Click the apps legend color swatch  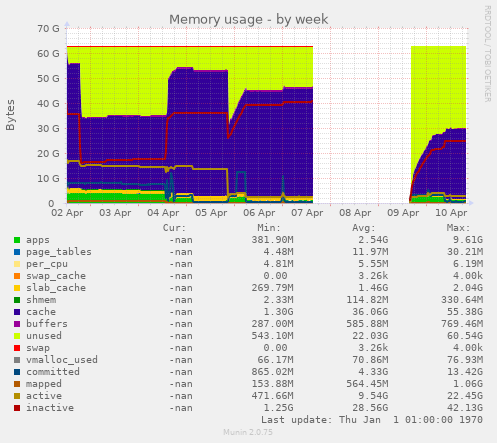pos(17,240)
